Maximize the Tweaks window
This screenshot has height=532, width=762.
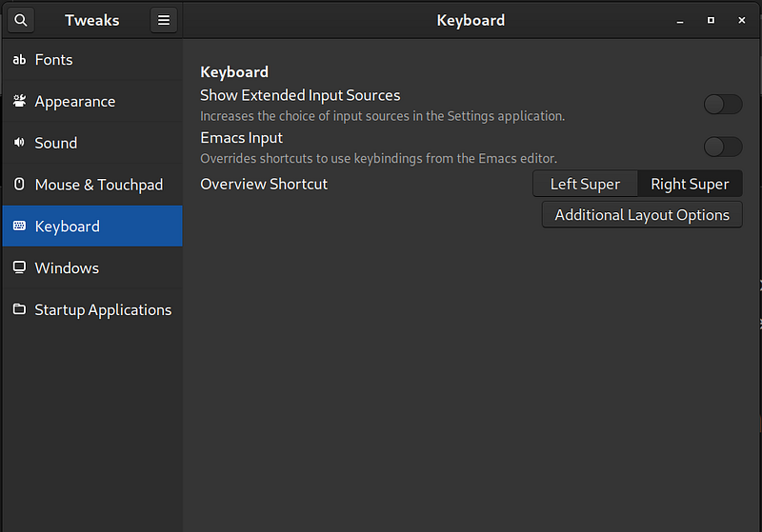click(711, 20)
